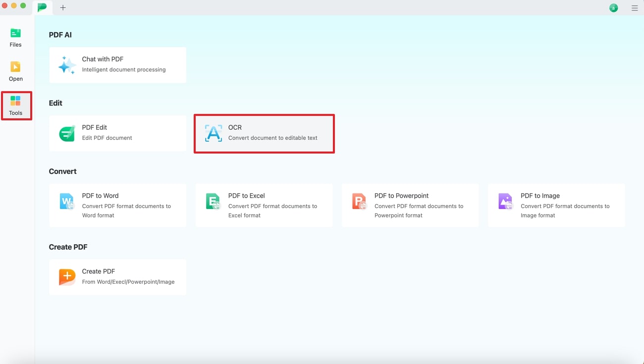Click the 'Create PDF' section heading
The image size is (644, 364).
point(68,247)
